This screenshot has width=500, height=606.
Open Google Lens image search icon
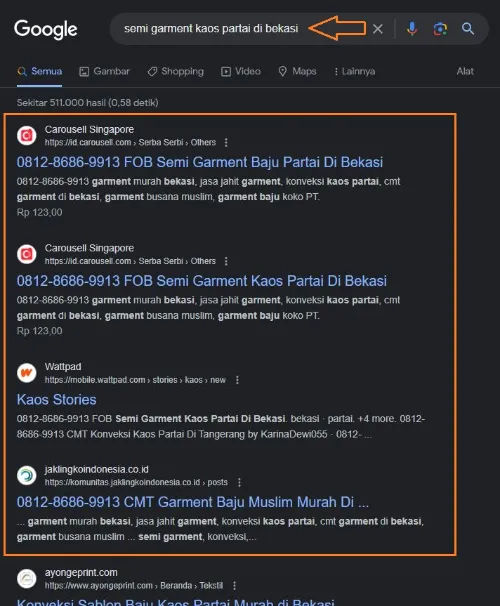click(x=440, y=29)
